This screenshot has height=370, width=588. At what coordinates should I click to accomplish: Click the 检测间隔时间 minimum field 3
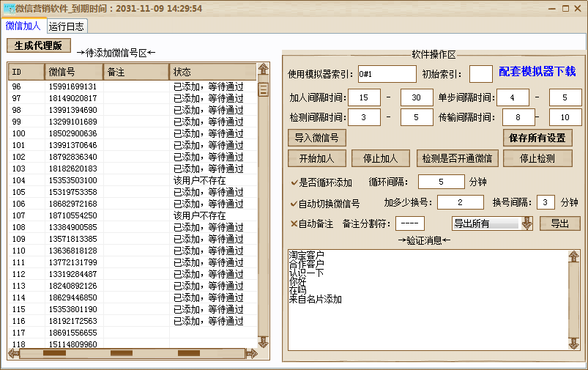pos(364,117)
